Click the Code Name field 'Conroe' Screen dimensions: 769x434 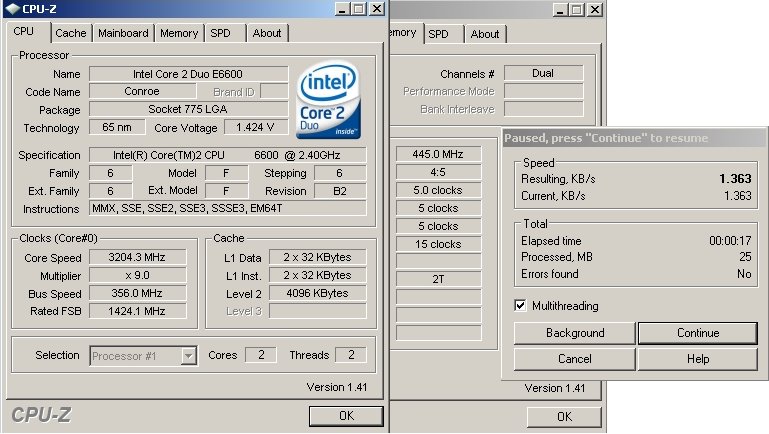(x=142, y=91)
